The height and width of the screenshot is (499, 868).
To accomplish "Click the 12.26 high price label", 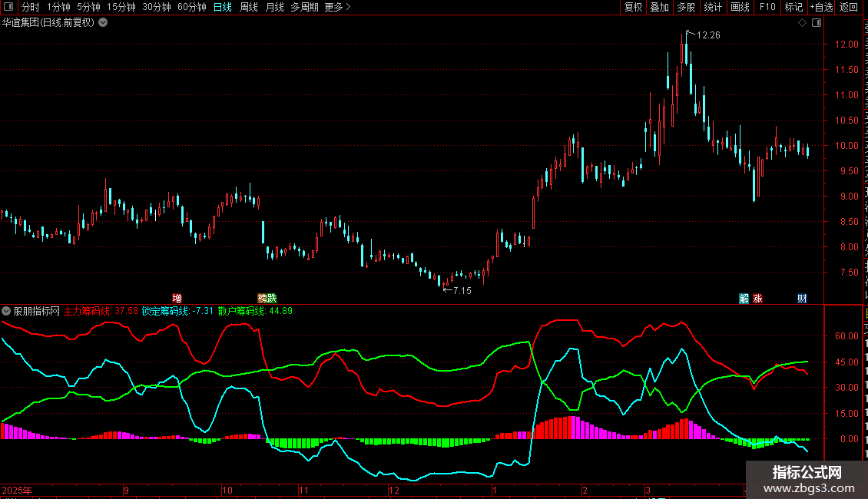I will click(x=708, y=35).
